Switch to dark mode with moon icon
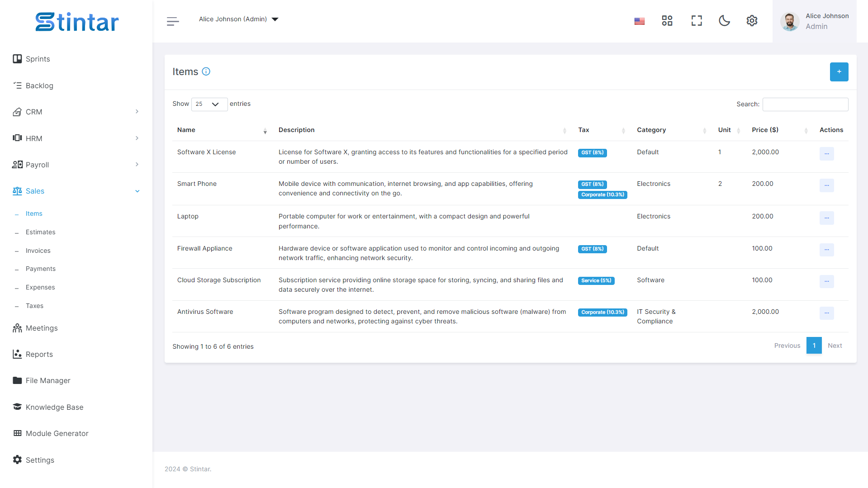The image size is (868, 488). point(724,21)
